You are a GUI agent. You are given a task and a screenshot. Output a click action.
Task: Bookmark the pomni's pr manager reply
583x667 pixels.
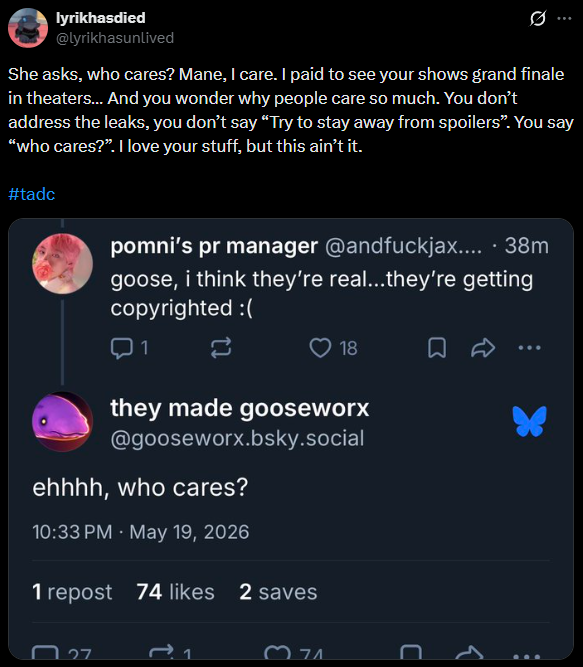click(x=437, y=348)
